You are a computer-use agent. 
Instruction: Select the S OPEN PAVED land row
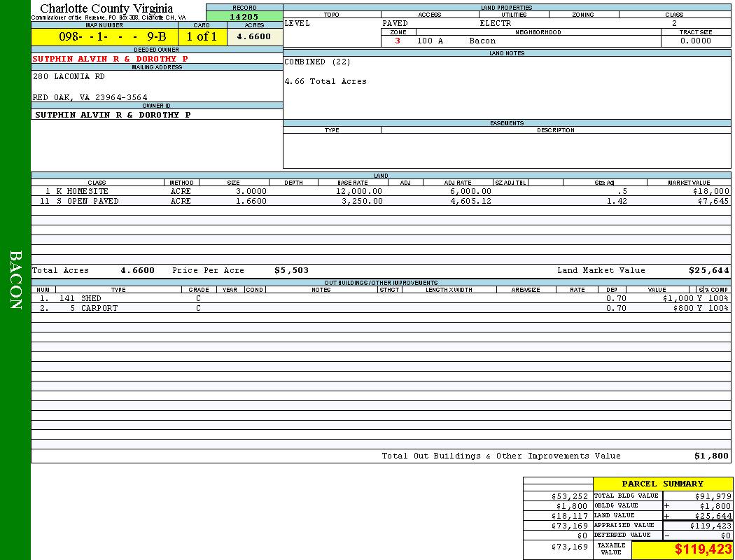coord(87,202)
